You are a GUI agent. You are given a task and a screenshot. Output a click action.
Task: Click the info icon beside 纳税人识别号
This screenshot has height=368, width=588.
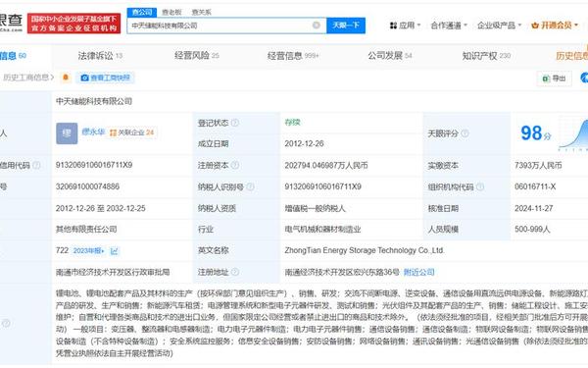click(x=250, y=186)
